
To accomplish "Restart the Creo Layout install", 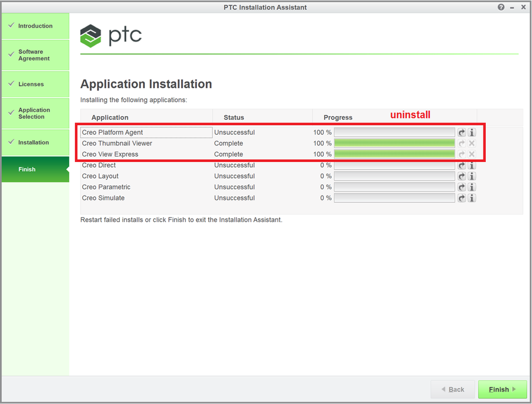I will 461,176.
